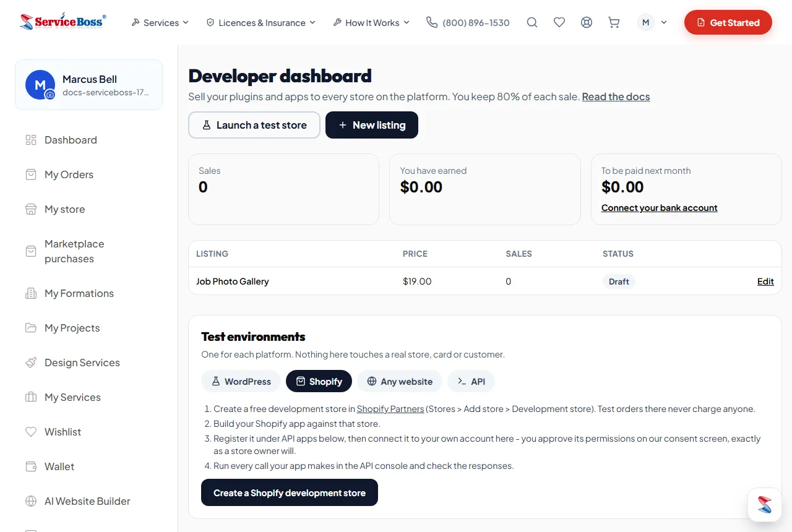
Task: Click the My Orders bag icon
Action: click(x=31, y=174)
